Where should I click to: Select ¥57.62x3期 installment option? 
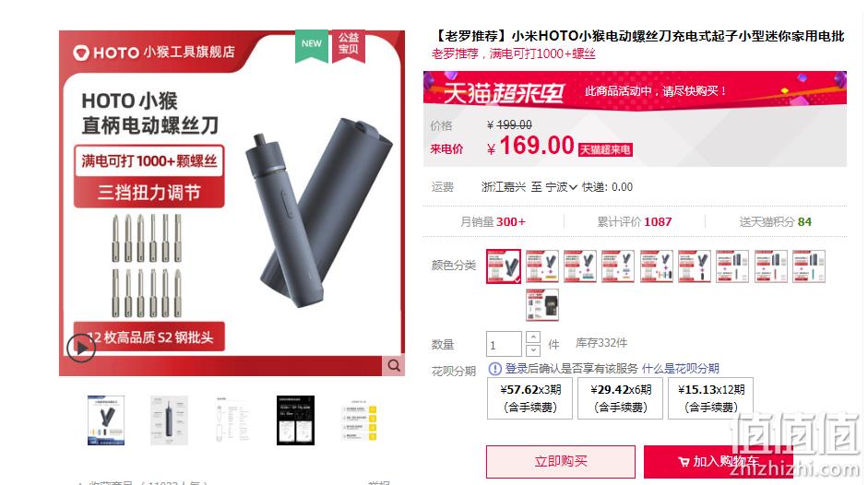(529, 398)
